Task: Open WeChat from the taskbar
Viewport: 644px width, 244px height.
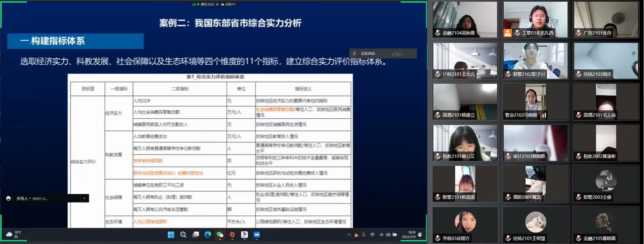Action: click(220, 235)
